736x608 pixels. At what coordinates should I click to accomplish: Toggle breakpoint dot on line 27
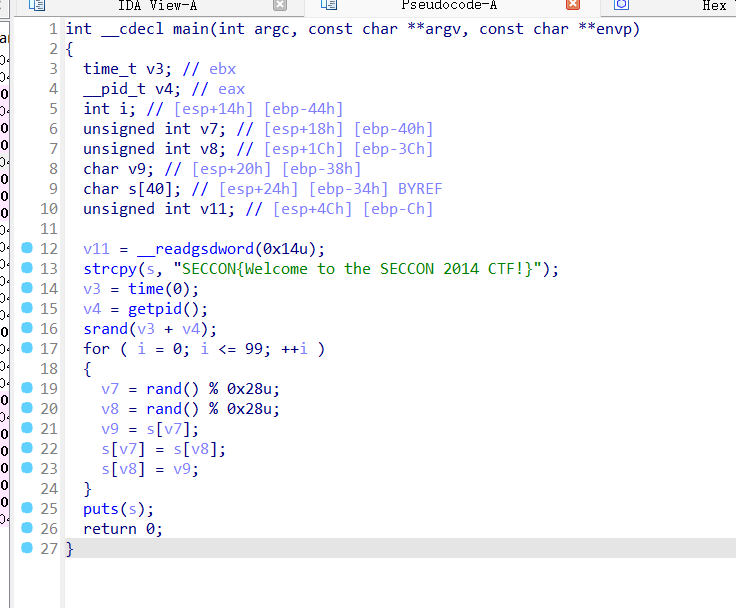coord(27,547)
